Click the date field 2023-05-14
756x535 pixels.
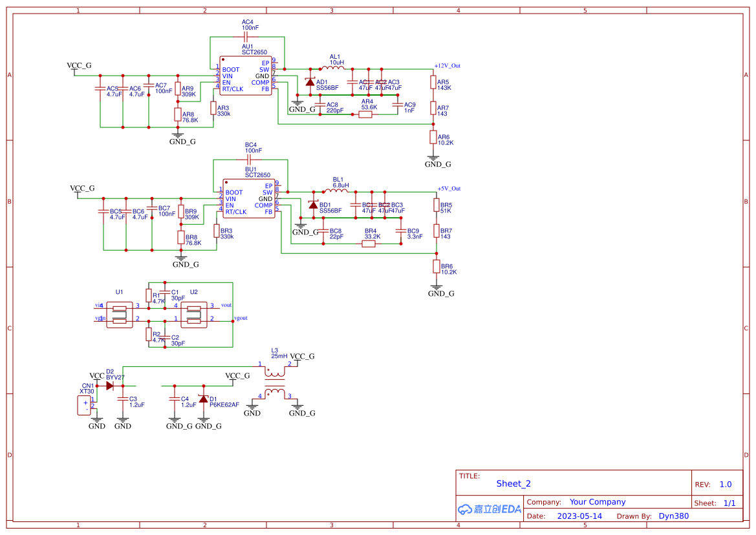[x=580, y=516]
